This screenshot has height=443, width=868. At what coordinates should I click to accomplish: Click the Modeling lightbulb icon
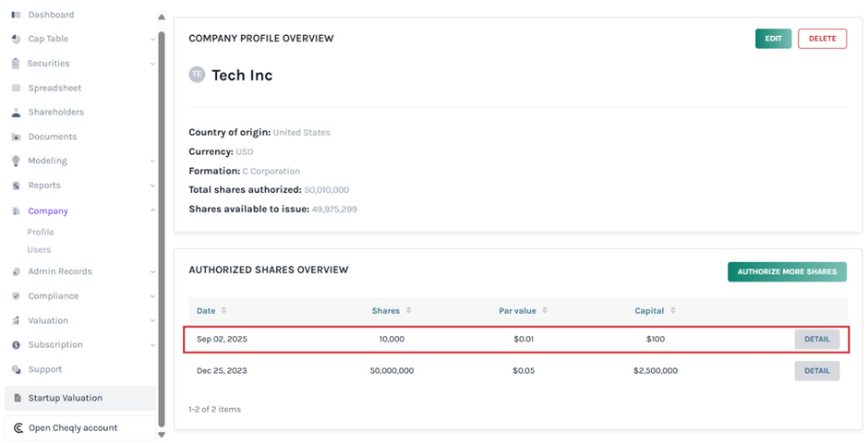[x=16, y=161]
